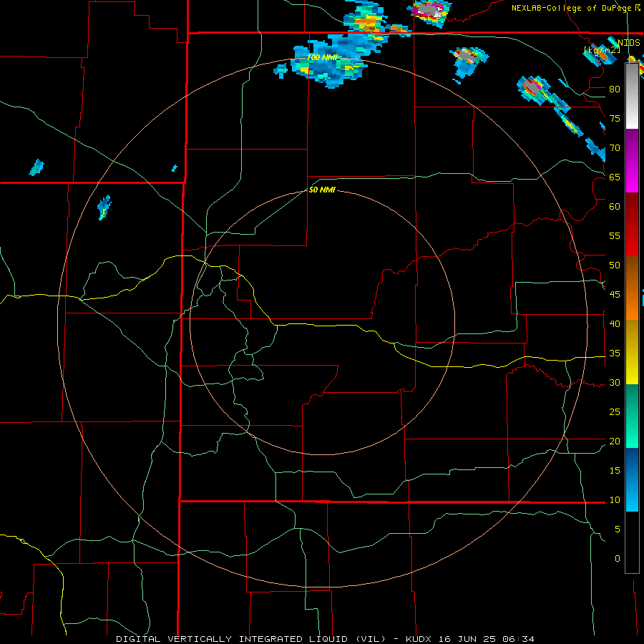Click the "100 NMI" range ring label
Screen dimensions: 644x644
322,57
